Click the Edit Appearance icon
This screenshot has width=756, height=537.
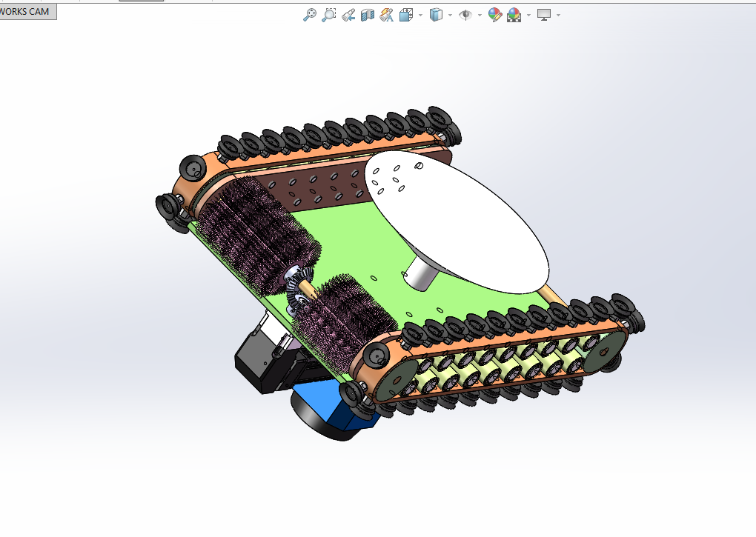tap(494, 15)
